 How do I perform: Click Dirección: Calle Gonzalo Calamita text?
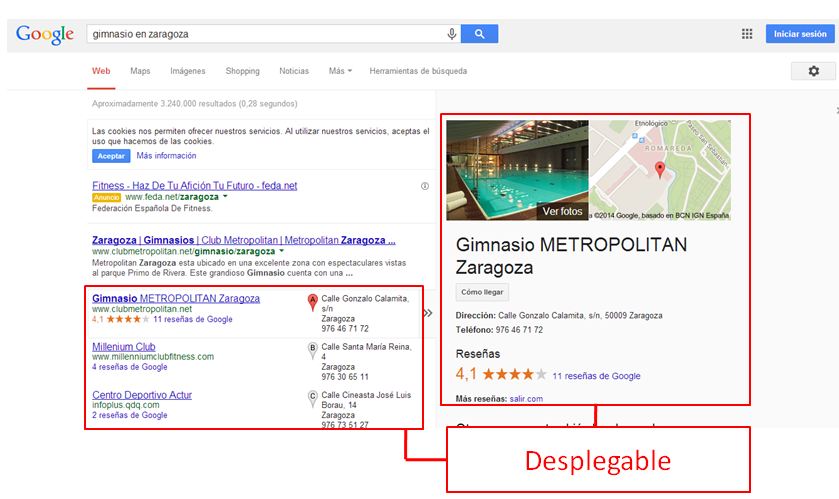pos(559,316)
